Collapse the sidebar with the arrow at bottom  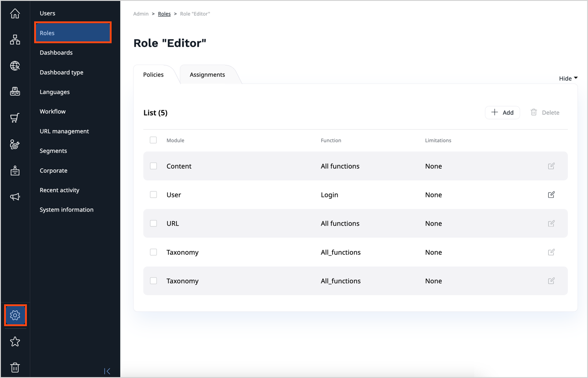(107, 371)
